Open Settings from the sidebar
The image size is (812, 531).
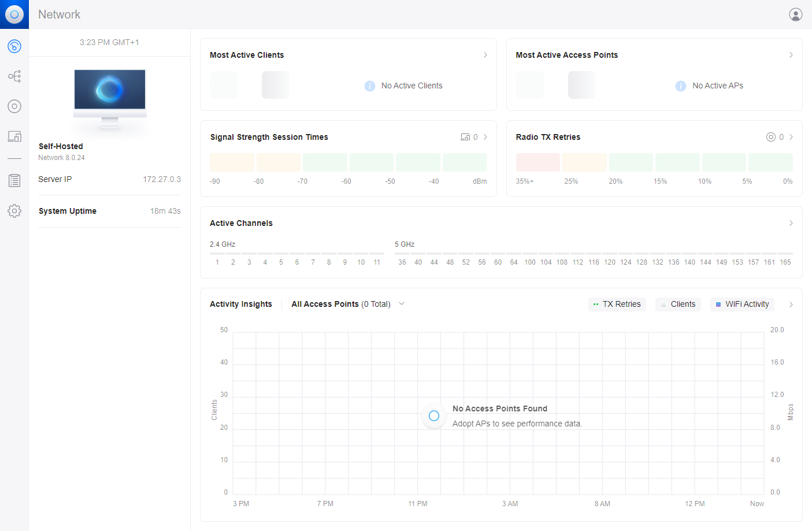click(x=14, y=211)
